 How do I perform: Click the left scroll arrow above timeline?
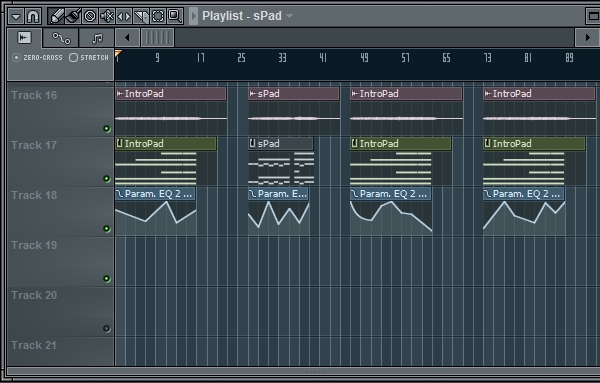click(x=127, y=37)
